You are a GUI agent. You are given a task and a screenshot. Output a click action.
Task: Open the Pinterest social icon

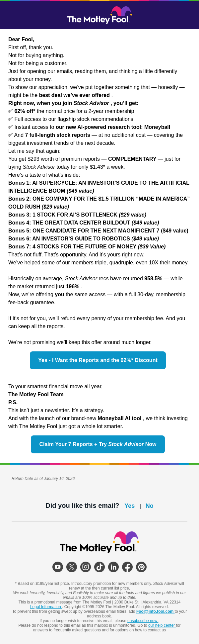(141, 567)
